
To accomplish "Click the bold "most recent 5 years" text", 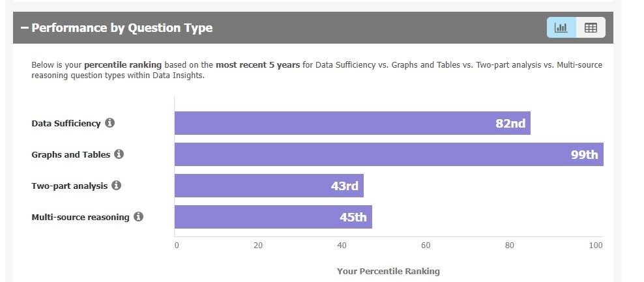I will (x=258, y=65).
